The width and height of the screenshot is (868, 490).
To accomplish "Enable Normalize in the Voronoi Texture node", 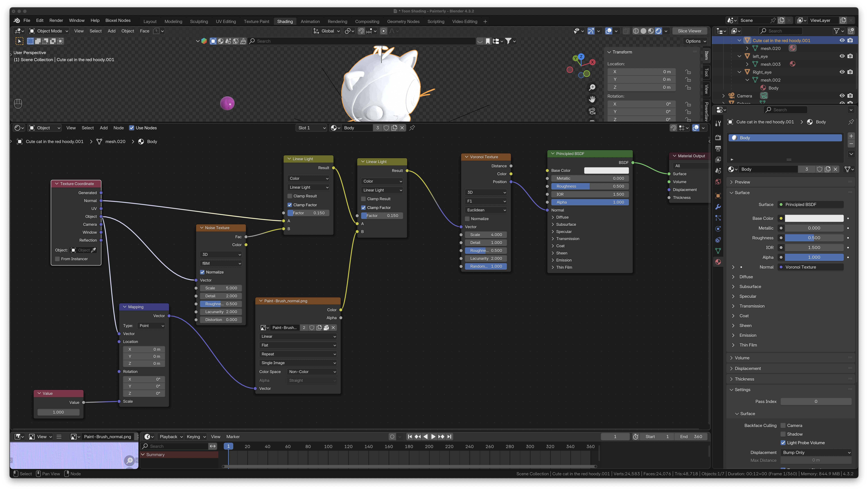I will point(467,219).
